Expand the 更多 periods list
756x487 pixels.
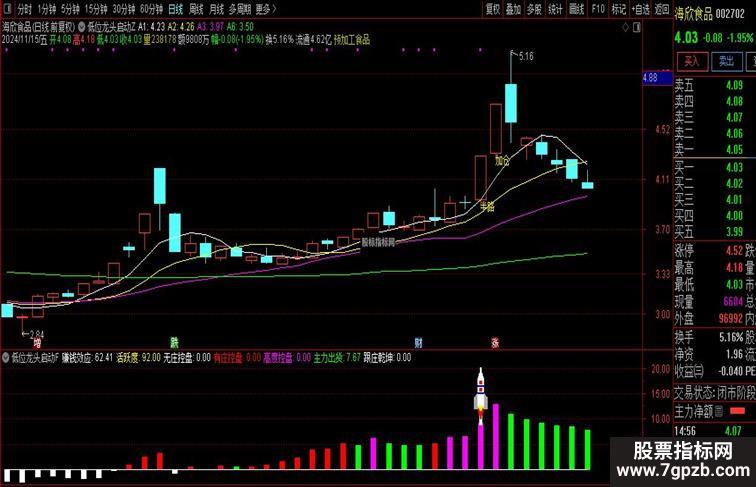pyautogui.click(x=266, y=9)
